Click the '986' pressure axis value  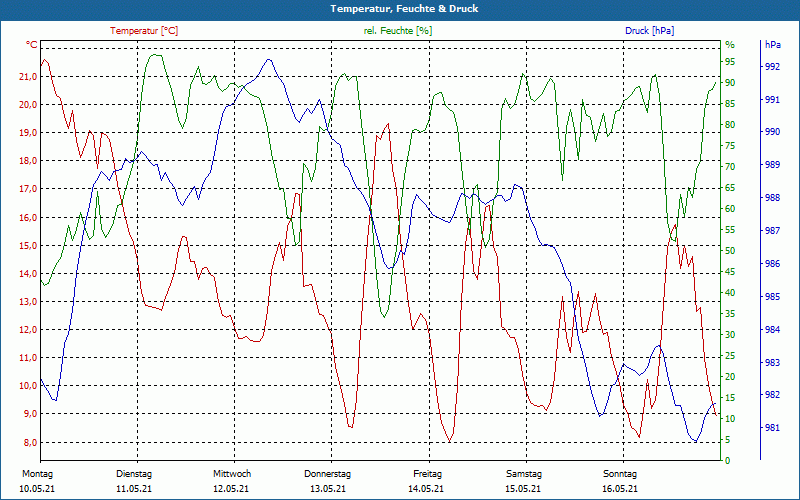point(773,264)
